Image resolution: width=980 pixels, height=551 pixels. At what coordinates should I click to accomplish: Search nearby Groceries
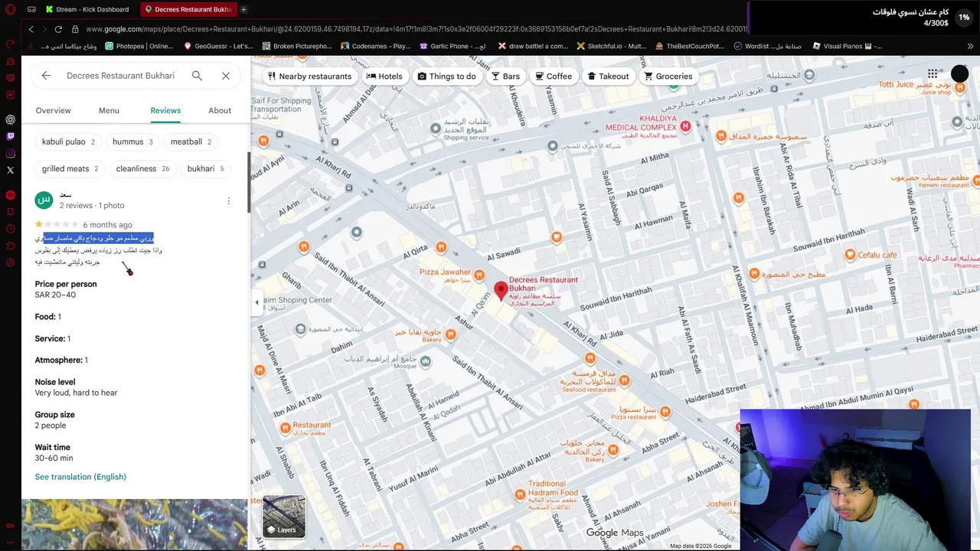[668, 76]
